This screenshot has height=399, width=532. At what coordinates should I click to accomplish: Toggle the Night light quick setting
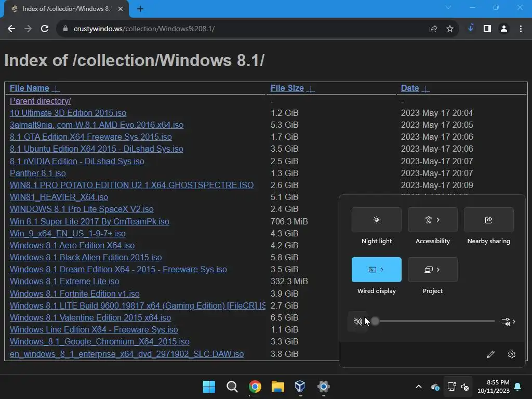377,220
